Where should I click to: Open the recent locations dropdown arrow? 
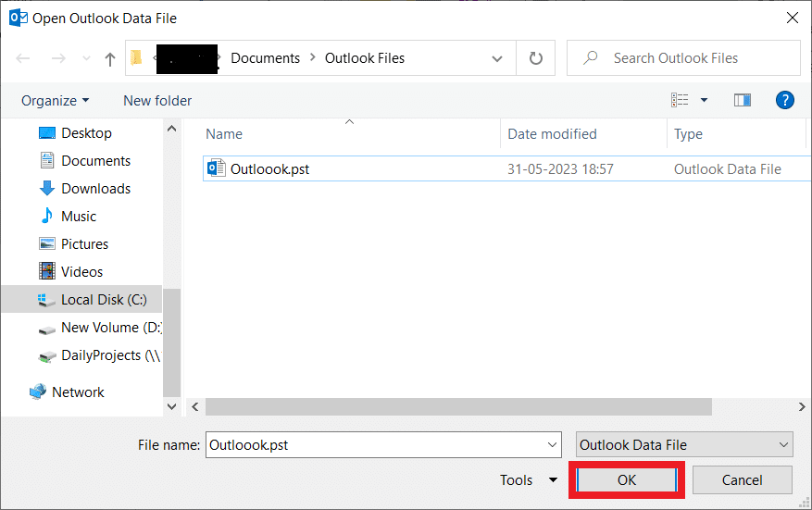click(x=86, y=58)
